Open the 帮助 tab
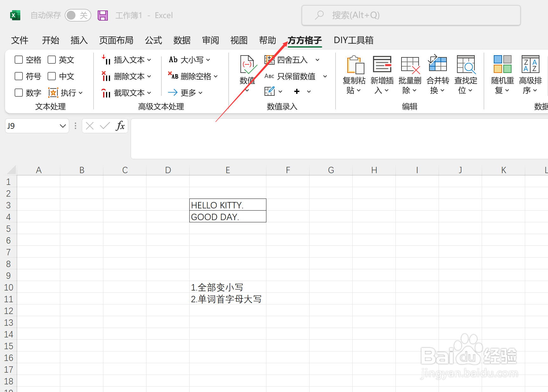This screenshot has height=392, width=548. pyautogui.click(x=267, y=40)
